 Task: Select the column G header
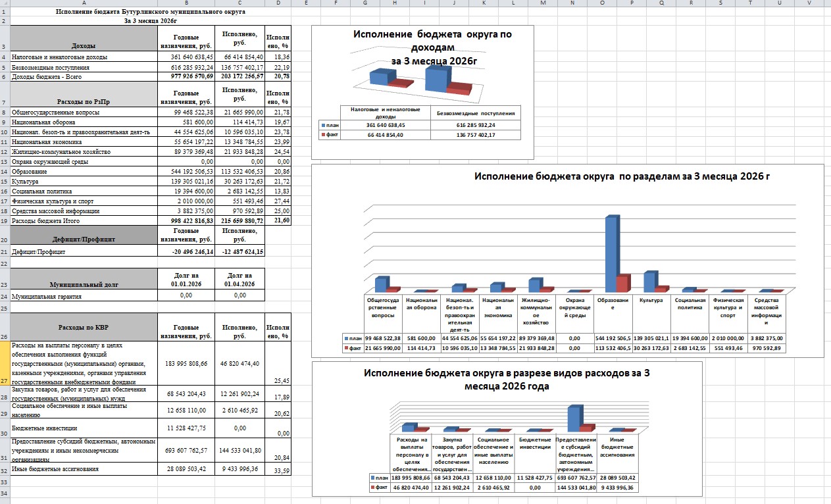(365, 3)
